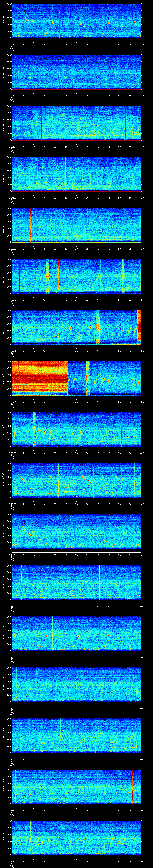Select the spectrogram panel starting at 12:16:00
The height and width of the screenshot is (868, 153).
(x=76, y=786)
